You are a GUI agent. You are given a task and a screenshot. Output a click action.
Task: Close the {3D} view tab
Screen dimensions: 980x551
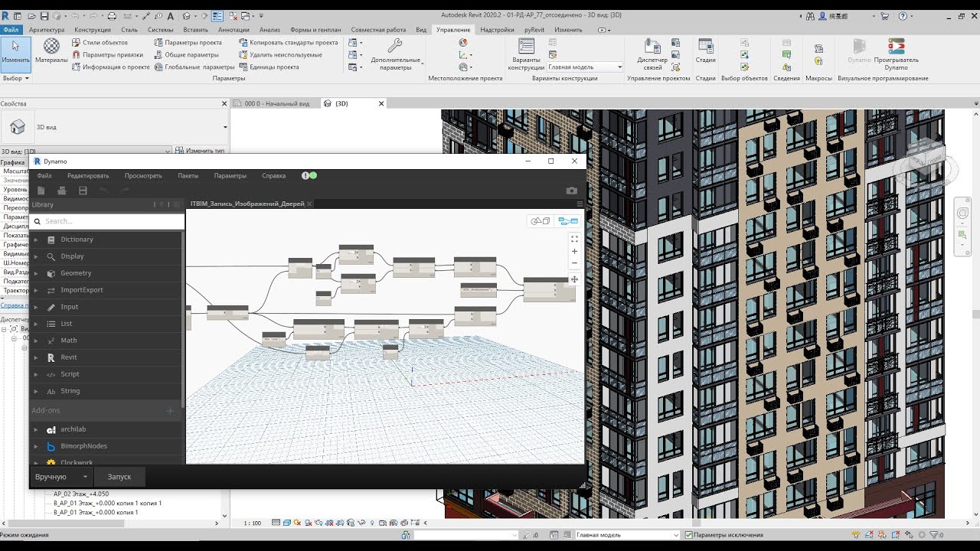(381, 103)
